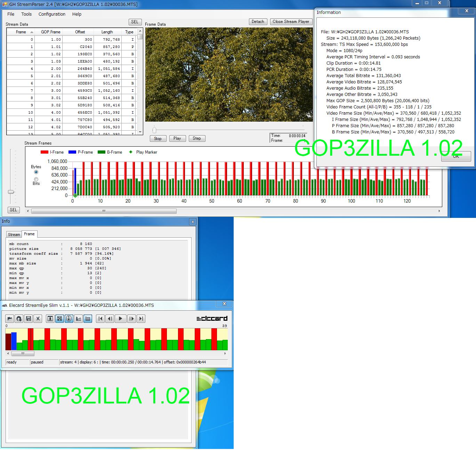Jump to last frame in StreamEye

click(141, 319)
